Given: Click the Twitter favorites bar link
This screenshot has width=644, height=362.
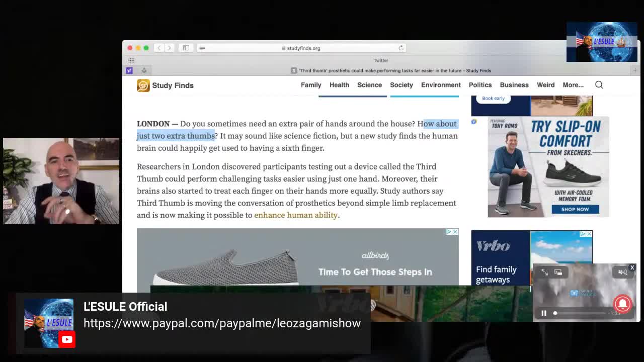Looking at the screenshot, I should (x=381, y=60).
